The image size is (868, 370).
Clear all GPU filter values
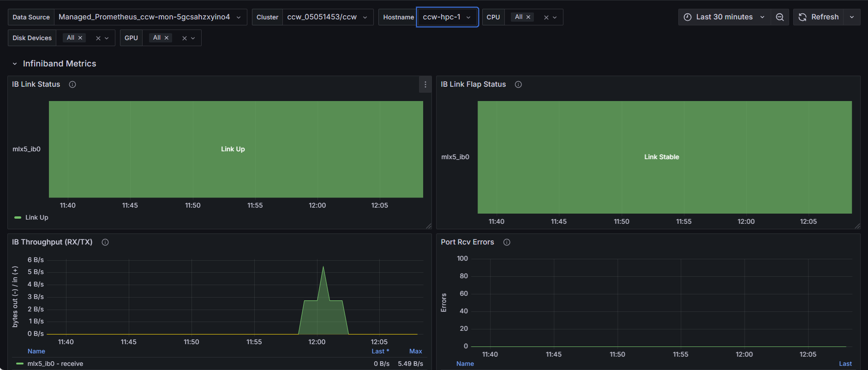coord(185,38)
